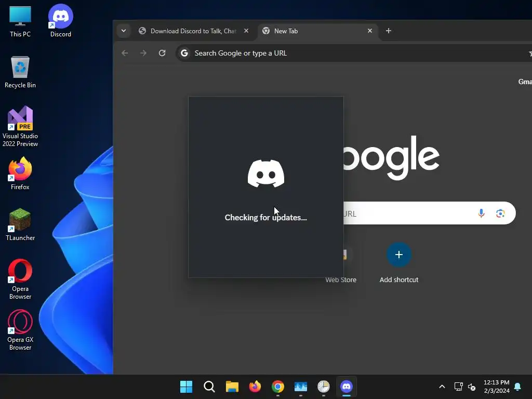This screenshot has width=532, height=399.
Task: Launch the Opera GX Browser shortcut
Action: pos(20,330)
